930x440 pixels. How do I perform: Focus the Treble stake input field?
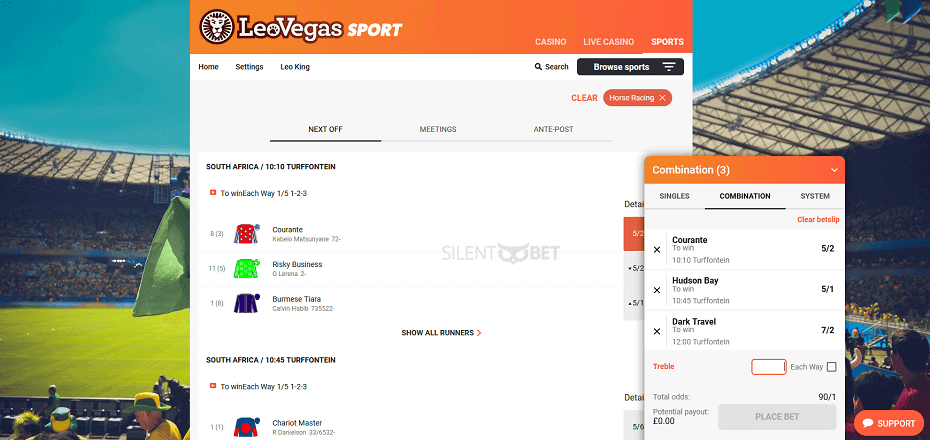click(769, 367)
